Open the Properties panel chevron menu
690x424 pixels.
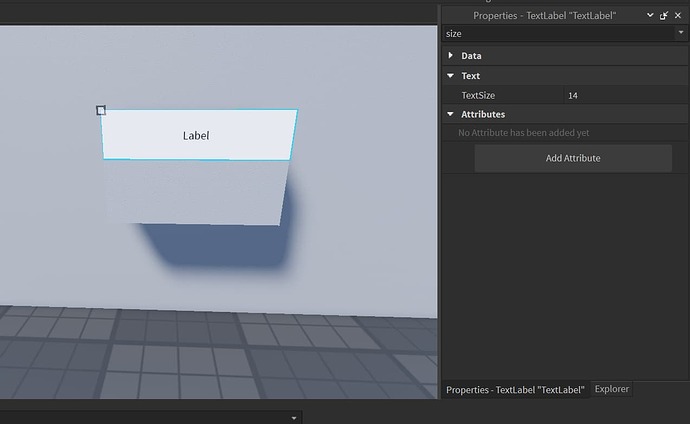tap(650, 15)
